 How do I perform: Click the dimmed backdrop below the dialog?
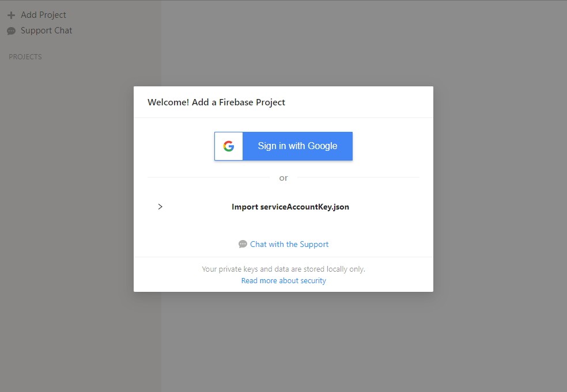point(283,341)
